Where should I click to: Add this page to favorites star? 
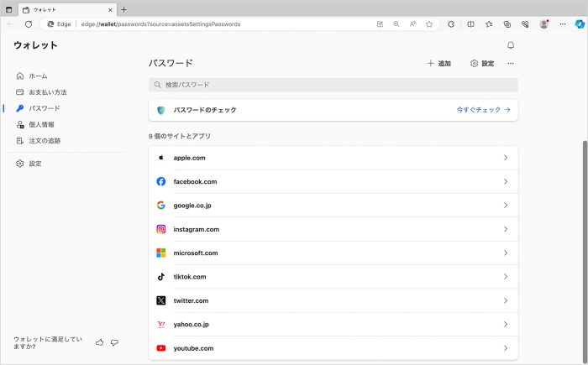pos(428,24)
